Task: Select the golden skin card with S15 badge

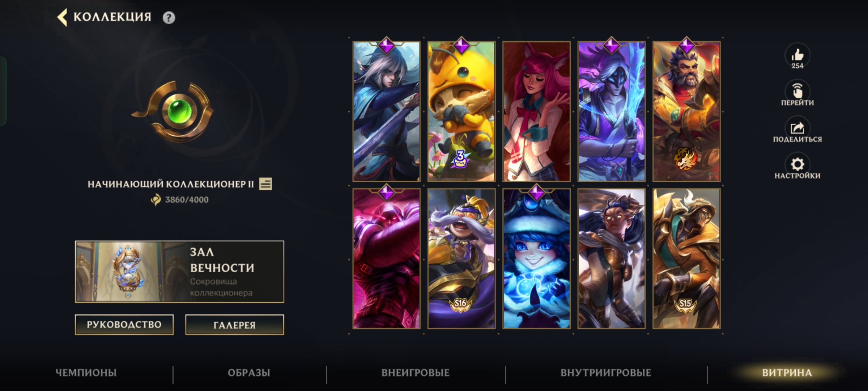Action: pos(686,258)
